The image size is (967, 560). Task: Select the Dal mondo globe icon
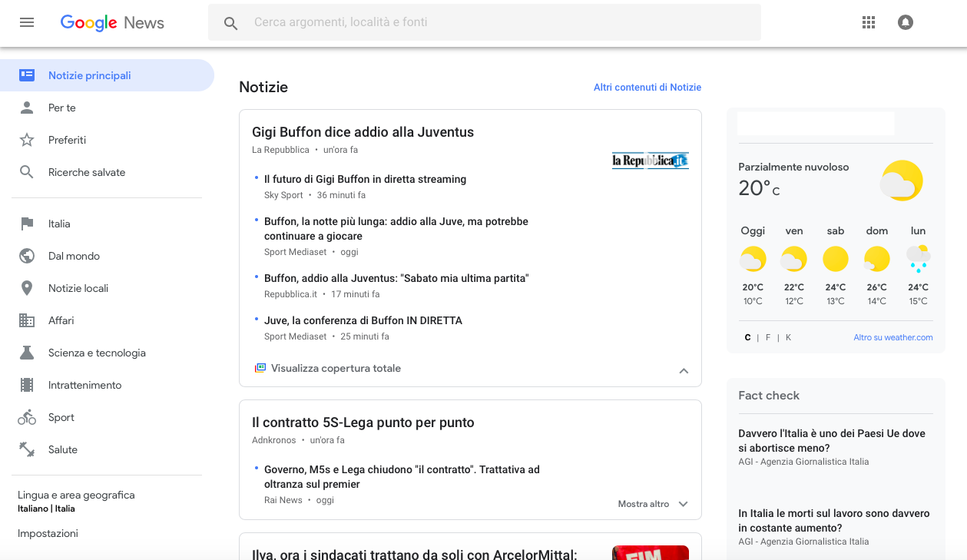click(26, 255)
